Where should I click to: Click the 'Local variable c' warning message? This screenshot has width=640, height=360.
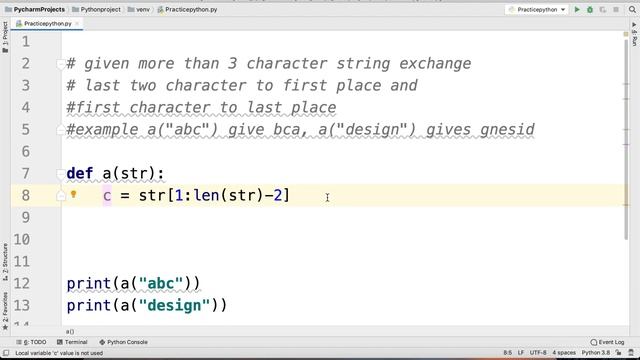click(x=59, y=353)
